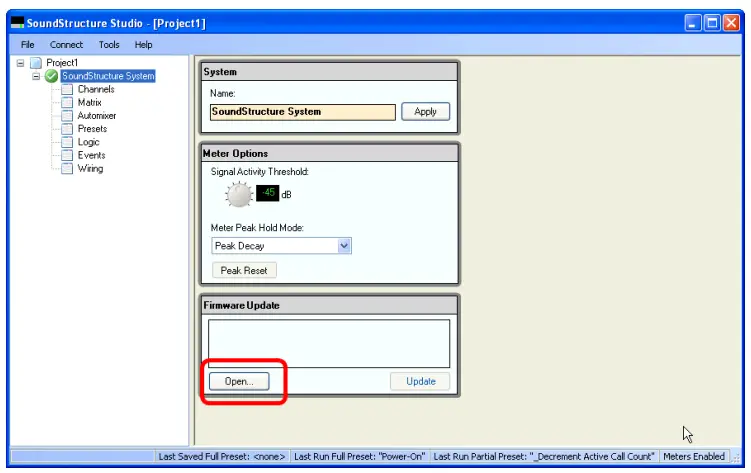751x473 pixels.
Task: Select SoundStructure System in the tree
Action: coord(108,76)
